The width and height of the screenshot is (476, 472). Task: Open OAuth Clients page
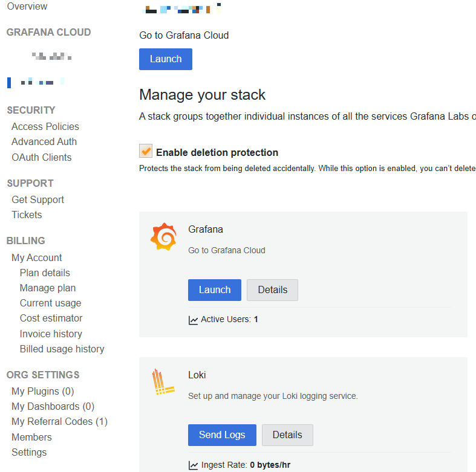(x=42, y=158)
